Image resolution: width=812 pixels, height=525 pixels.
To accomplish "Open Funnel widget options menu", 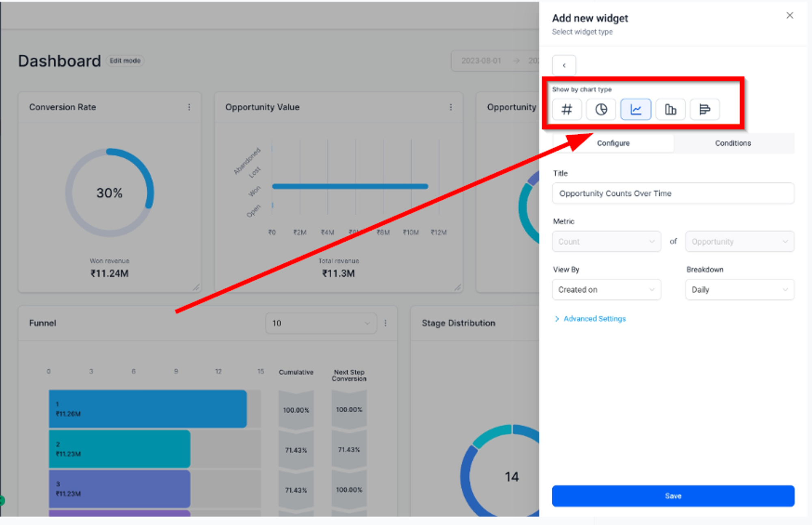I will pos(385,323).
